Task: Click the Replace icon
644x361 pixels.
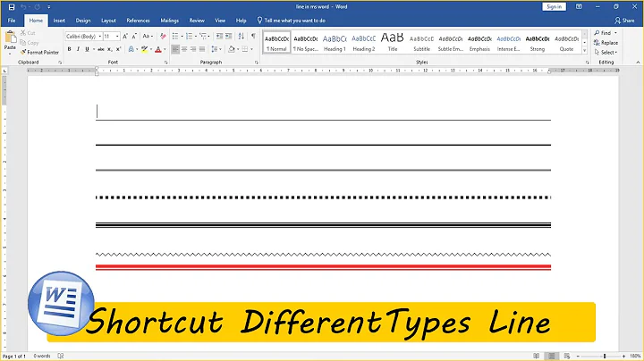Action: [597, 43]
